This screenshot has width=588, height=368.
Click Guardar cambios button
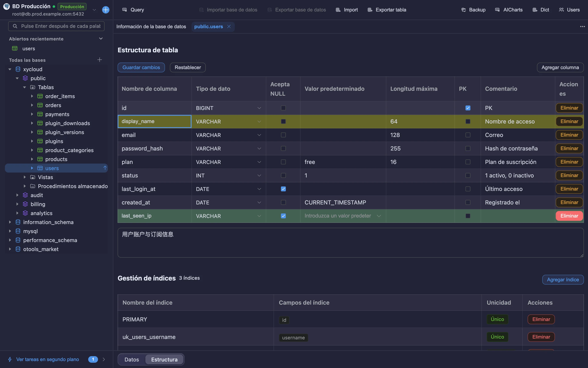pyautogui.click(x=141, y=67)
